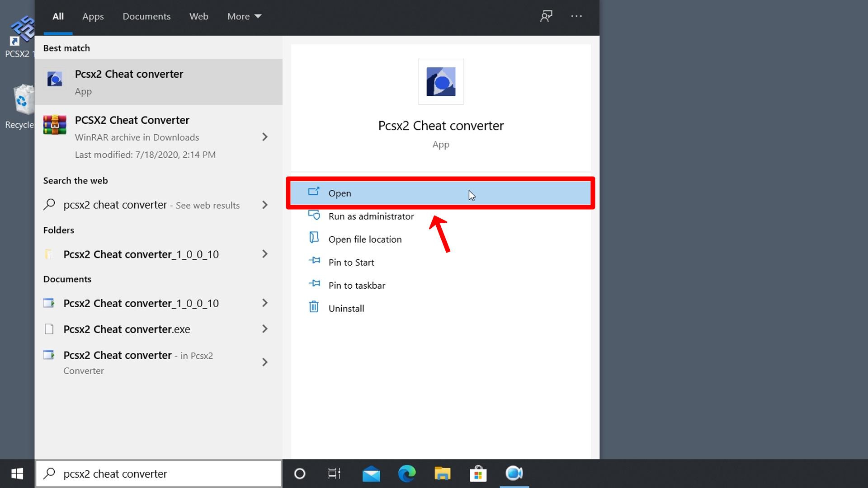Click the screen recorder taskbar icon
Image resolution: width=868 pixels, height=488 pixels.
point(514,473)
